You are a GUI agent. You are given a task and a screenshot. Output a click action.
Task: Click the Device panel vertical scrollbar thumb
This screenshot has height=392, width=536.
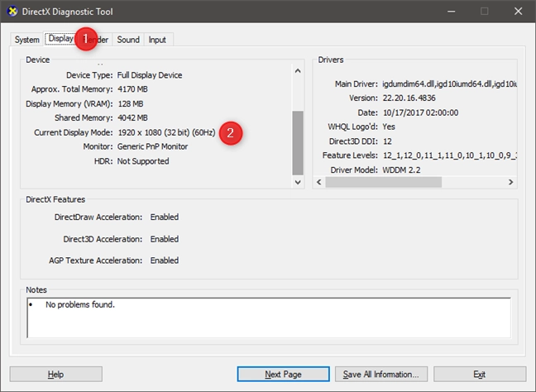pyautogui.click(x=298, y=143)
